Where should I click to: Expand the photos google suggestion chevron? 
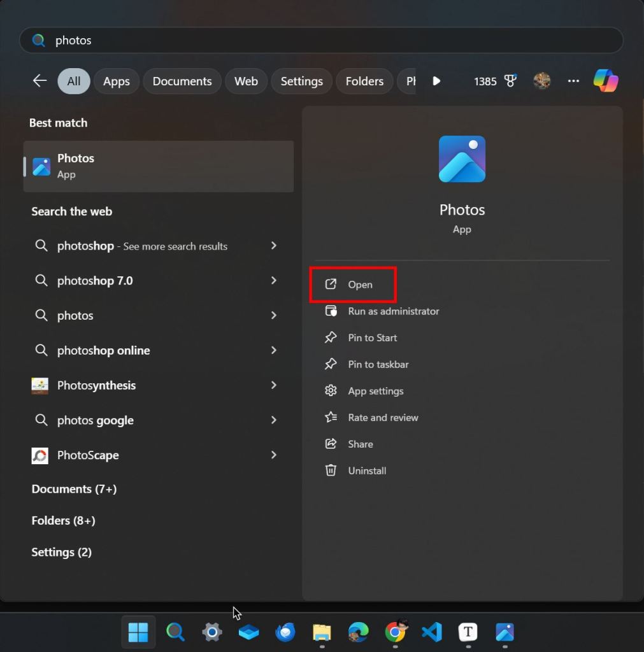click(273, 420)
